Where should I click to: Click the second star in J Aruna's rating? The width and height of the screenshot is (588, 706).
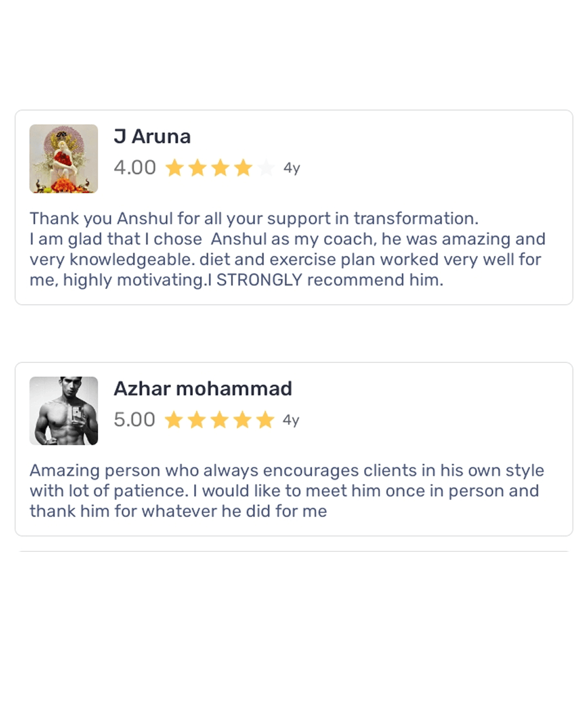(x=197, y=168)
